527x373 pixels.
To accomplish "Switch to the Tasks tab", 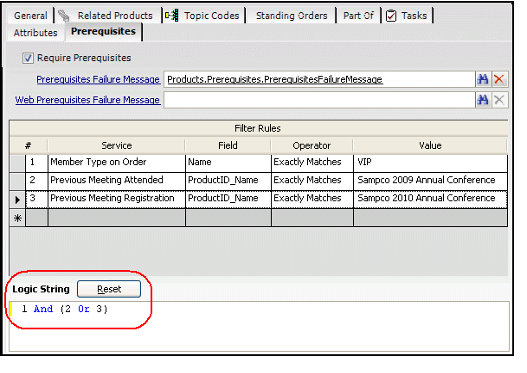I will click(x=407, y=15).
